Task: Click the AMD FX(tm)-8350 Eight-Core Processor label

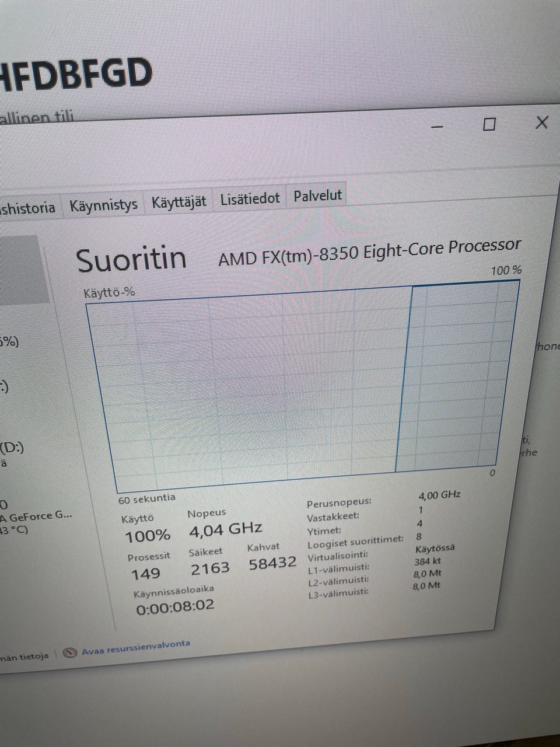Action: click(x=369, y=252)
